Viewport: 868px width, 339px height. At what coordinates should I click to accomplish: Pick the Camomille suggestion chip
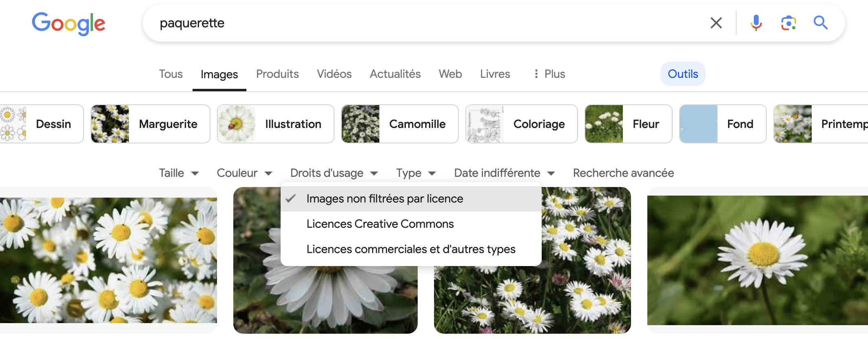(400, 124)
